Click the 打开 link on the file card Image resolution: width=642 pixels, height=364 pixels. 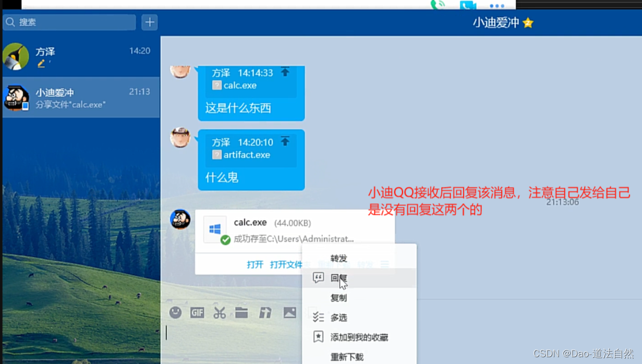pos(255,264)
